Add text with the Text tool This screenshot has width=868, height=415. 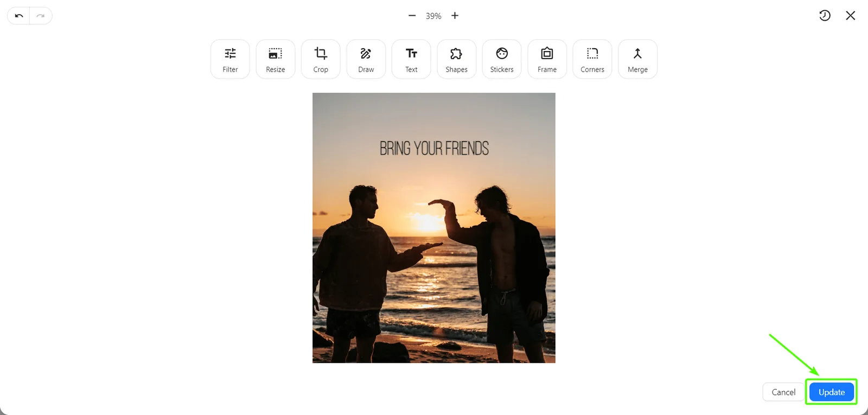(411, 59)
